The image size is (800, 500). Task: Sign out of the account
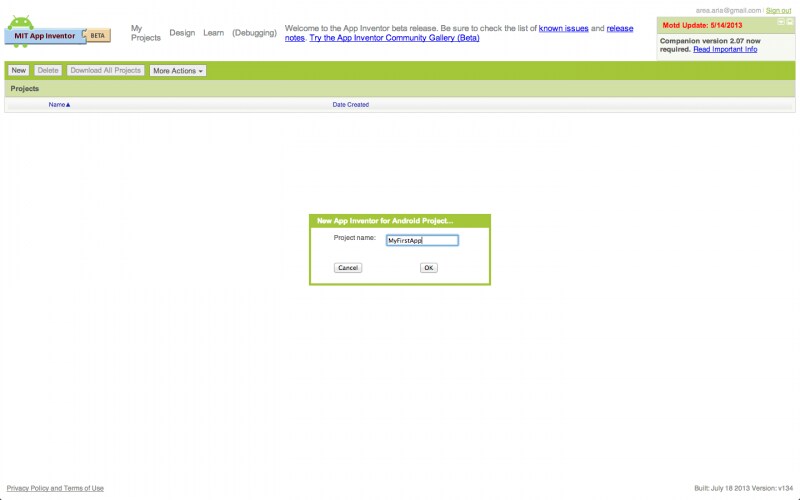click(x=778, y=10)
